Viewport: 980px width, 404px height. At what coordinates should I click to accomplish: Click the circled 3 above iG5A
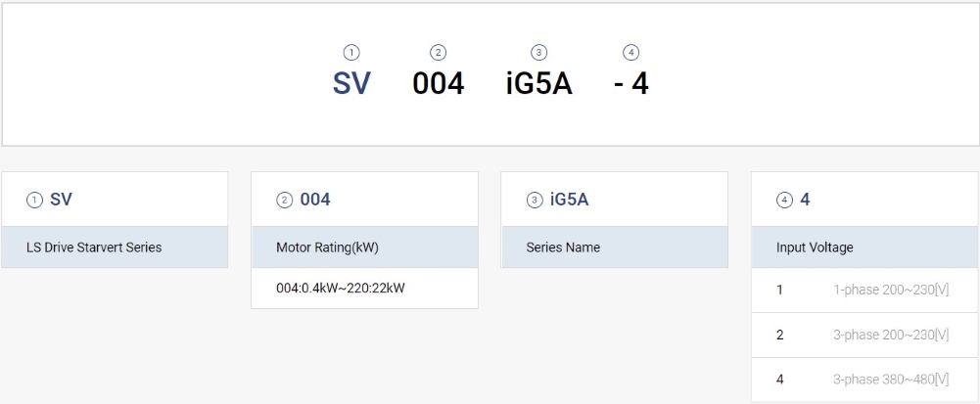tap(538, 53)
